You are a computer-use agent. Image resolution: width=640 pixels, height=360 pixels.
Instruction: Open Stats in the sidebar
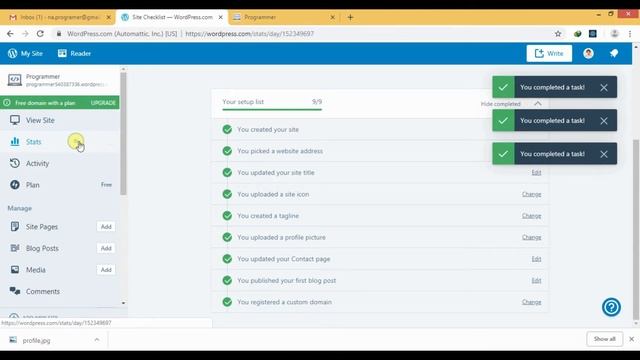tap(33, 142)
